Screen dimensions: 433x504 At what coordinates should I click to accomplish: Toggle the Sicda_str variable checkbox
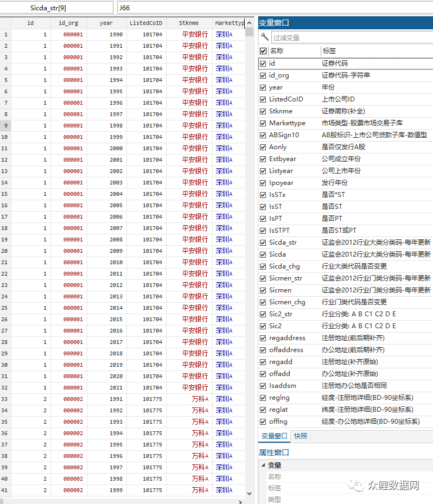click(x=263, y=243)
